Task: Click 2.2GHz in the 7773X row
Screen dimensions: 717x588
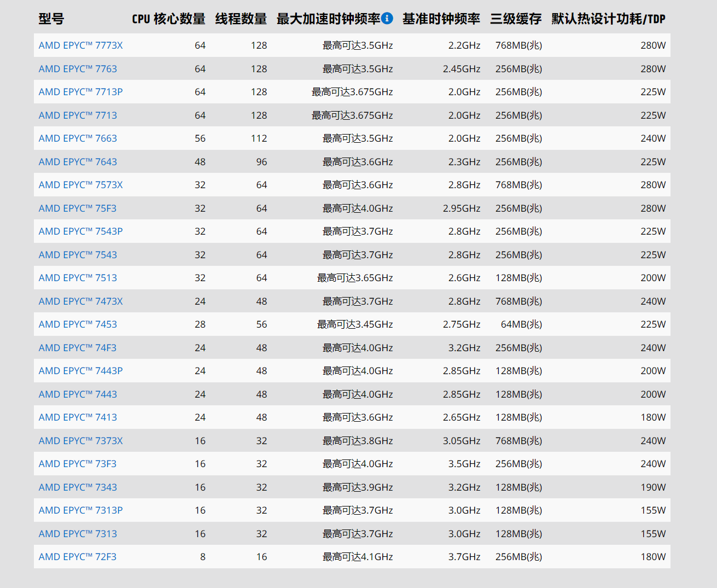Action: pyautogui.click(x=464, y=45)
